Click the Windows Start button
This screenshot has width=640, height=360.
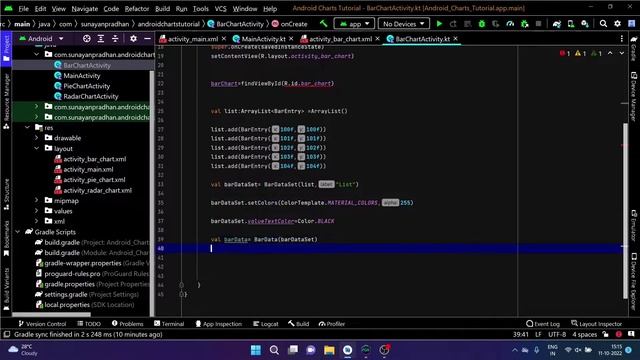(256, 350)
